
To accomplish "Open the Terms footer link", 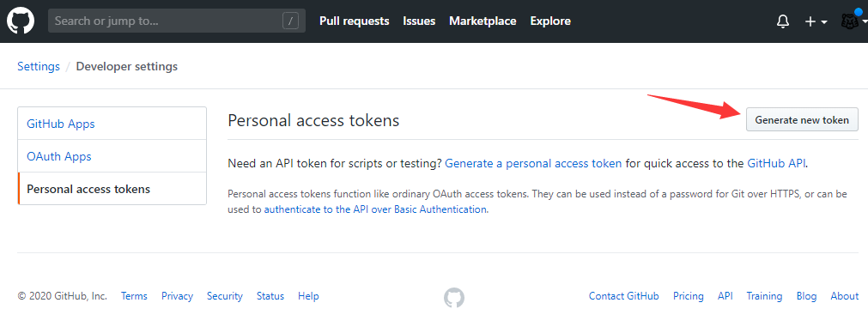I will click(135, 296).
